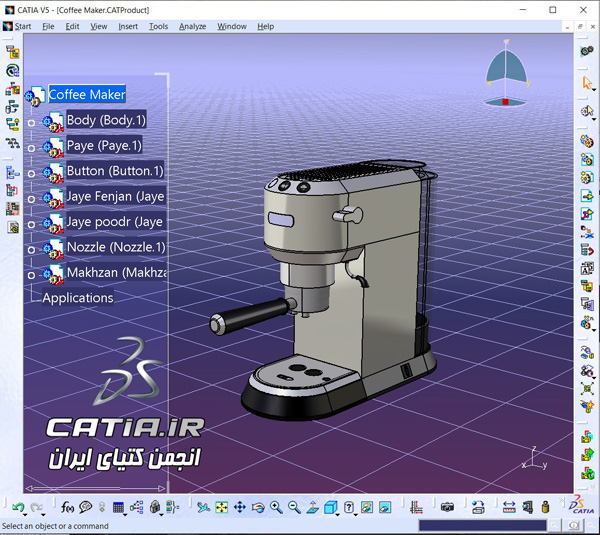Open the Design Table tool
This screenshot has width=600, height=535.
click(118, 507)
